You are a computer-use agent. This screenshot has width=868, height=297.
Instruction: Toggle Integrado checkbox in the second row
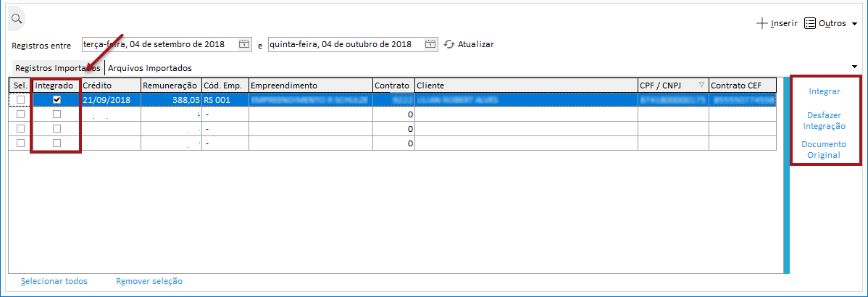(x=57, y=114)
